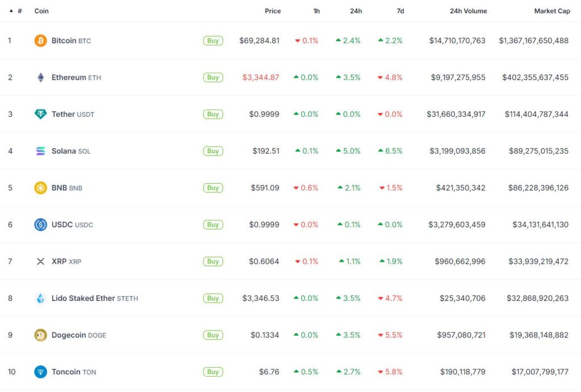
Task: Open the BNB coin page link
Action: (x=67, y=188)
